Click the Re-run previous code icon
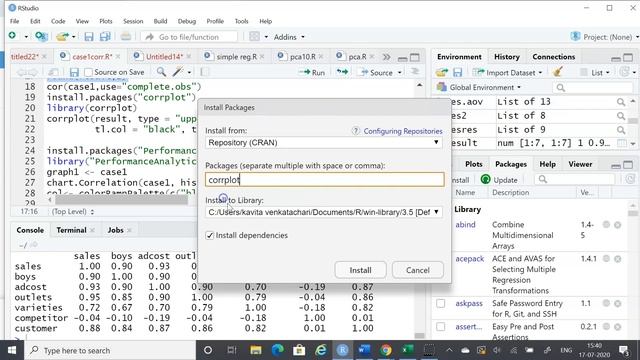The image size is (640, 360). coord(342,72)
